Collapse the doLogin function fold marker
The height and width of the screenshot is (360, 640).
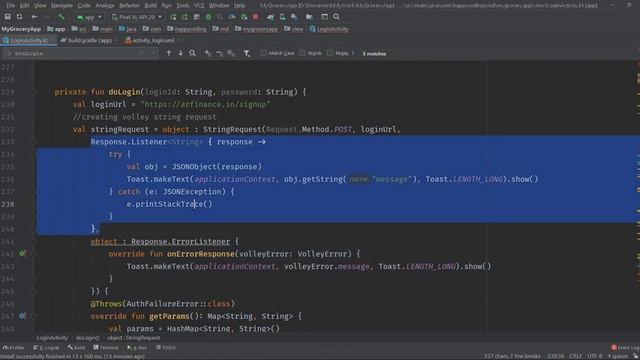click(34, 92)
